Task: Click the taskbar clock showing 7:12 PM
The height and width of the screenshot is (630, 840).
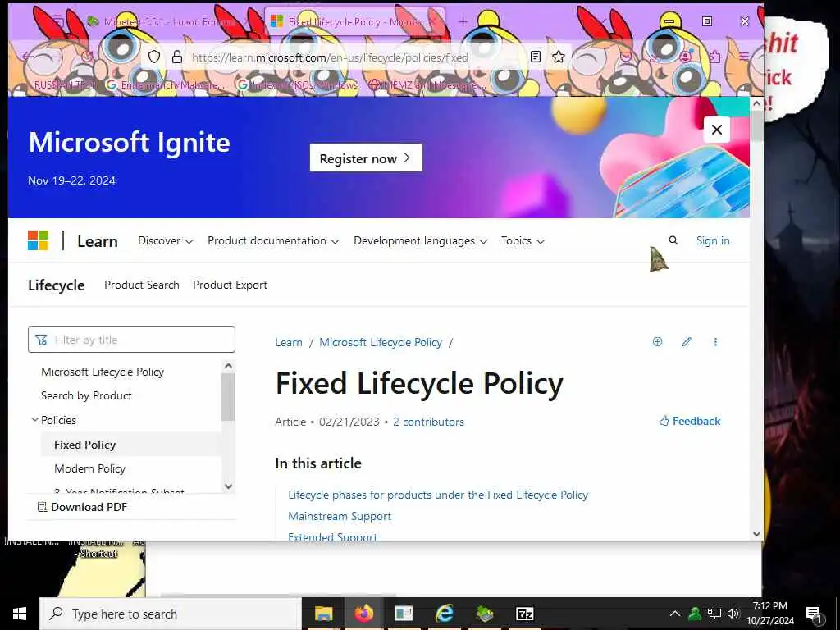Action: click(x=770, y=614)
